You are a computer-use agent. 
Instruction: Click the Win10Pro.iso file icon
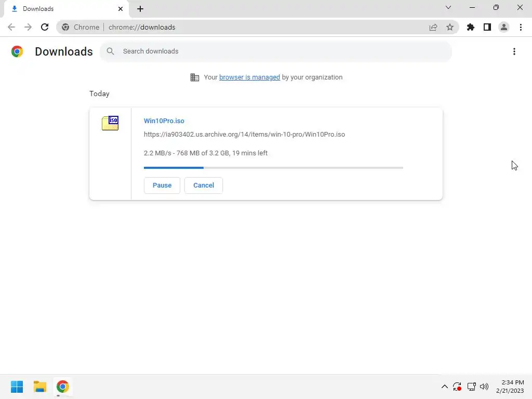pyautogui.click(x=110, y=123)
